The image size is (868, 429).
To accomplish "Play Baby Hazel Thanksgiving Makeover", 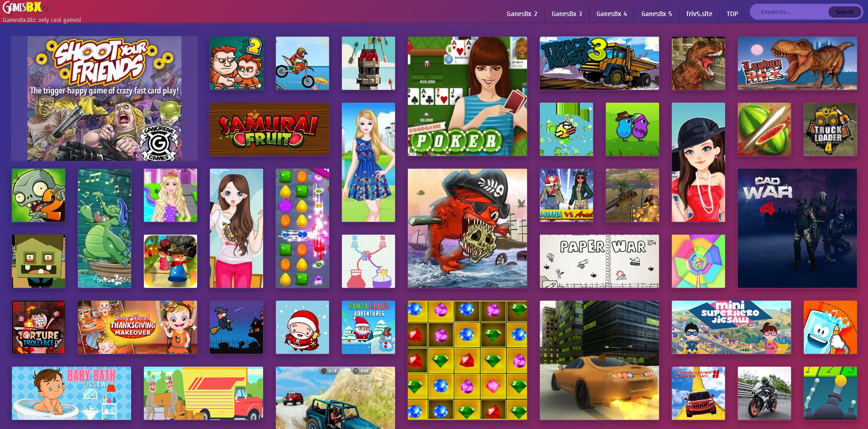I will [137, 327].
